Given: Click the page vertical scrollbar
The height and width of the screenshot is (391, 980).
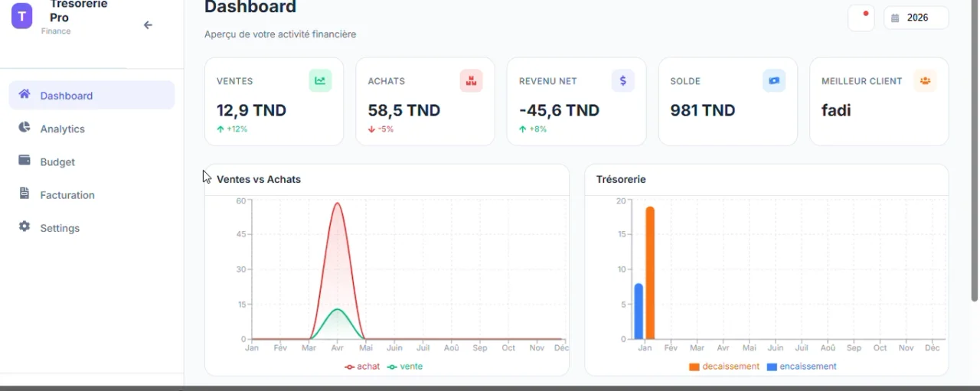Looking at the screenshot, I should click(975, 151).
